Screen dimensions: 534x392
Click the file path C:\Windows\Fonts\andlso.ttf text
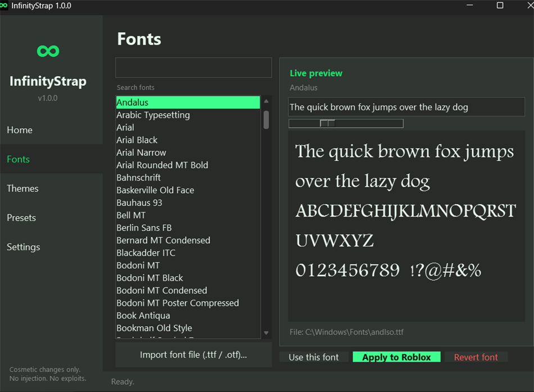click(354, 332)
